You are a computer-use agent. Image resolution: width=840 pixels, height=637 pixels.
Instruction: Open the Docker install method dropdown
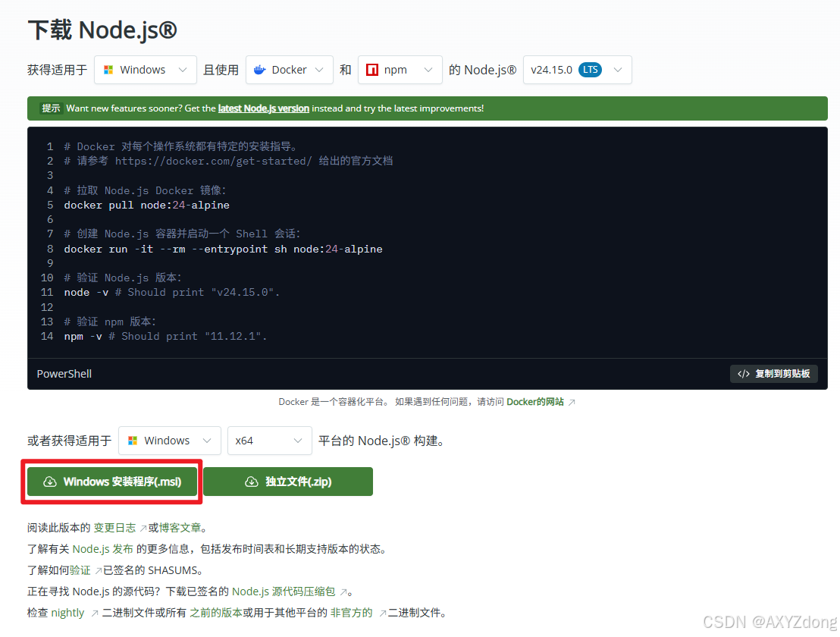coord(290,70)
